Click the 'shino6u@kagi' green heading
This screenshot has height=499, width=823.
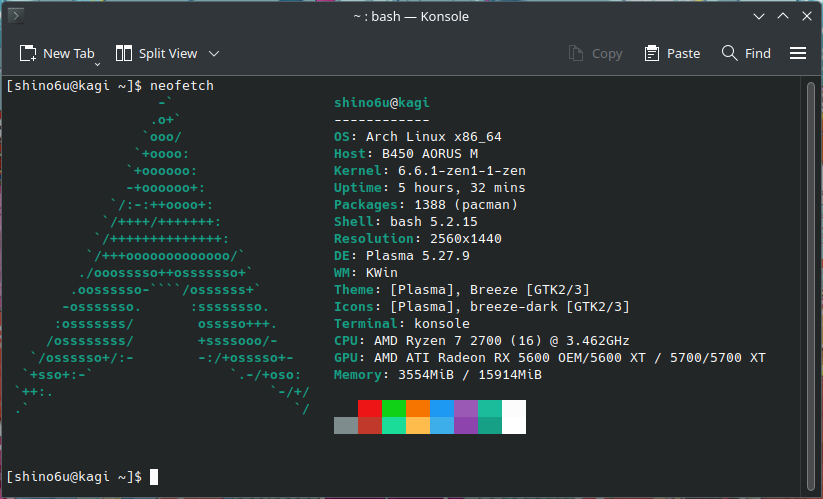(382, 103)
